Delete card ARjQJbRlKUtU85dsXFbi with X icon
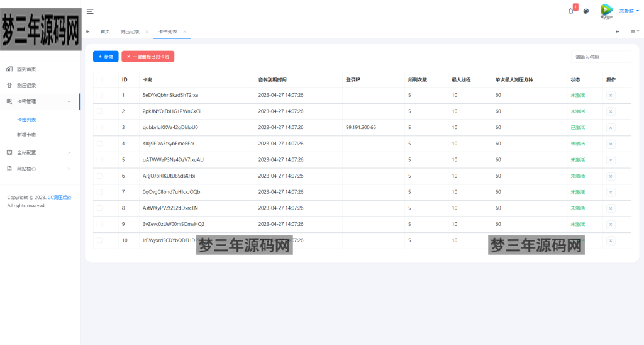This screenshot has width=644, height=345. [x=611, y=176]
